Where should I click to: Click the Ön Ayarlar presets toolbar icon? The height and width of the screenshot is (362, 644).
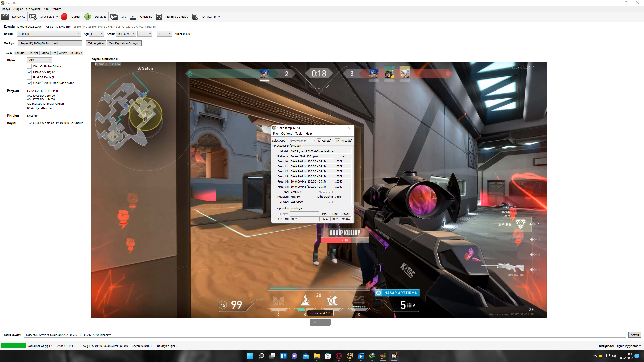(x=195, y=17)
